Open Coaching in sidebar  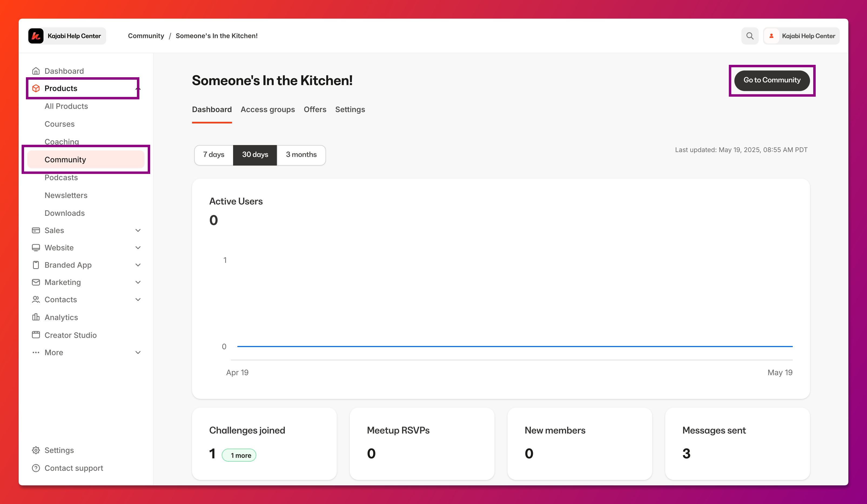[x=62, y=142]
